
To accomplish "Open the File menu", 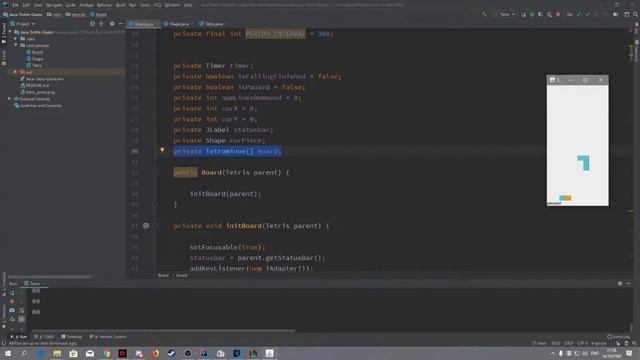I will pos(15,5).
